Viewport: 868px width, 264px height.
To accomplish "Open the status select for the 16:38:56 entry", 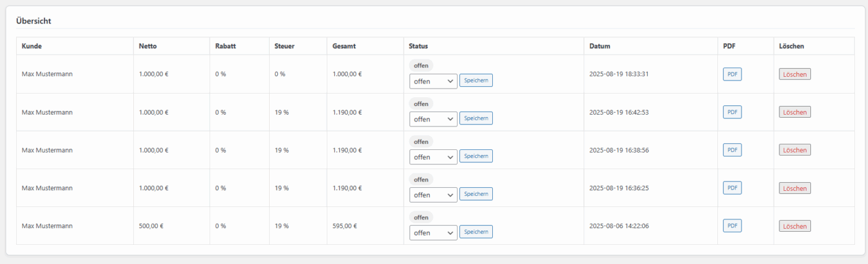I will [x=433, y=157].
